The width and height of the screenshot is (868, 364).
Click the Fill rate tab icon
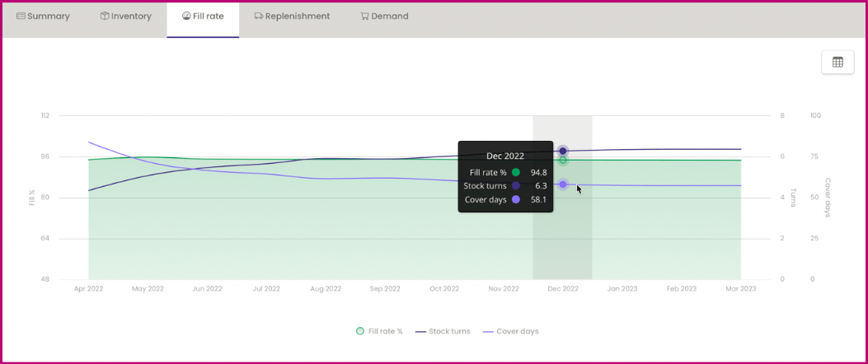(186, 16)
